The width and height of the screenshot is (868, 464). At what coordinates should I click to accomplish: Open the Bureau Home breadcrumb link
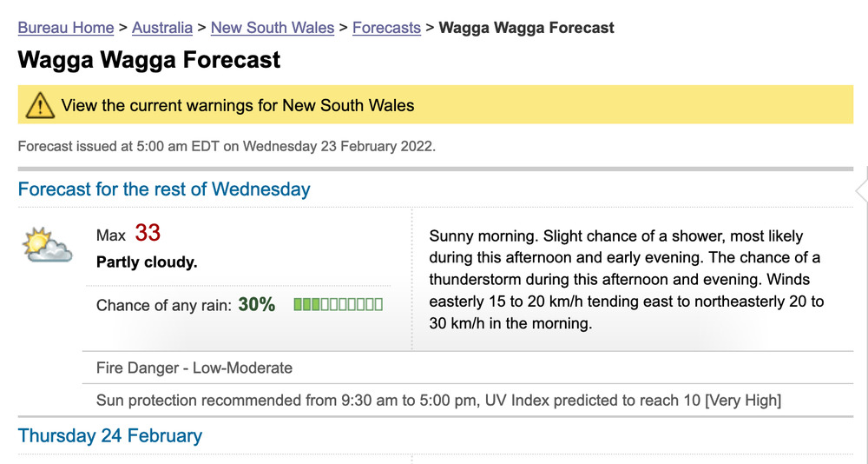[66, 28]
